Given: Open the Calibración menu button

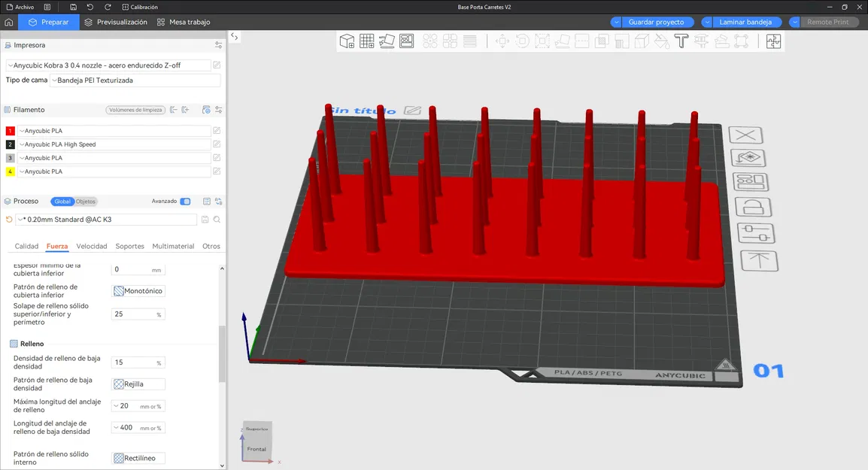Looking at the screenshot, I should [x=139, y=8].
